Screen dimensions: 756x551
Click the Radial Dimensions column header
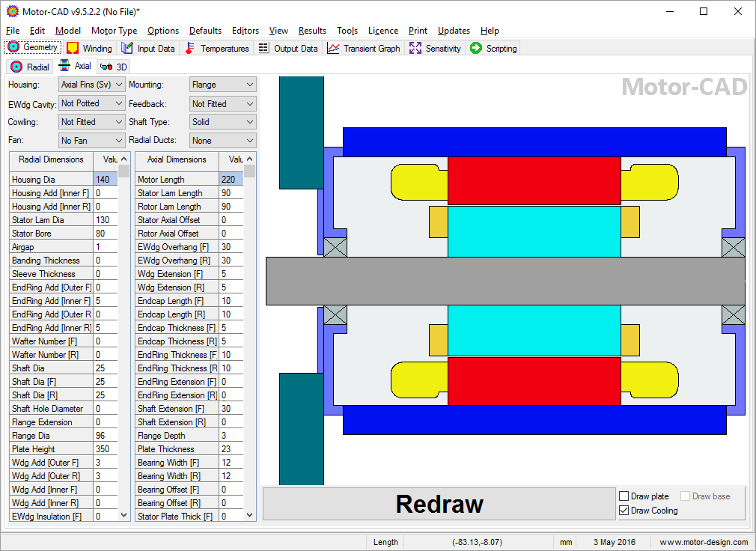[x=51, y=159]
